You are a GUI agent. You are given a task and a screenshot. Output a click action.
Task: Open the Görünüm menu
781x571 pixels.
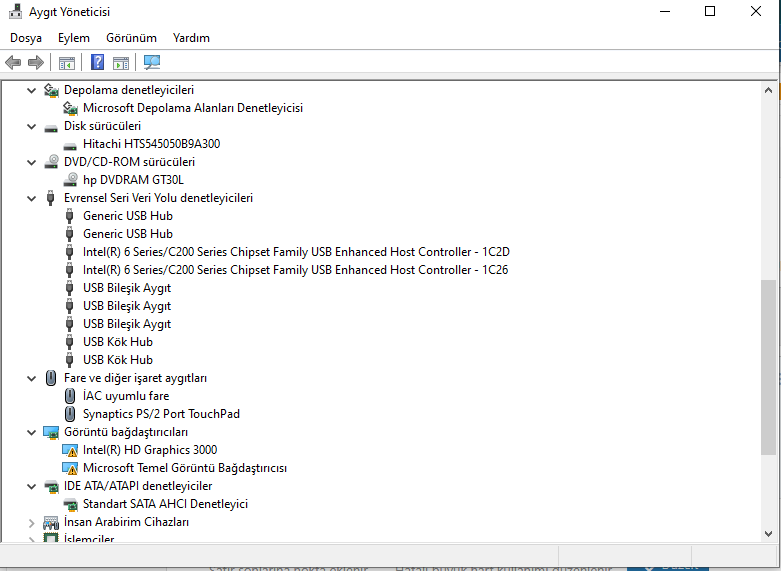pos(131,38)
